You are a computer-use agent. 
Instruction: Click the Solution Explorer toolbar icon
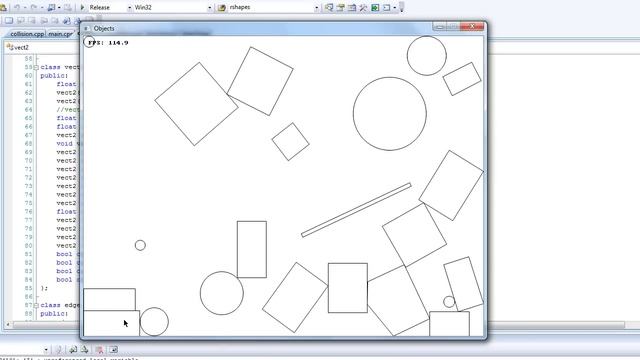point(329,7)
